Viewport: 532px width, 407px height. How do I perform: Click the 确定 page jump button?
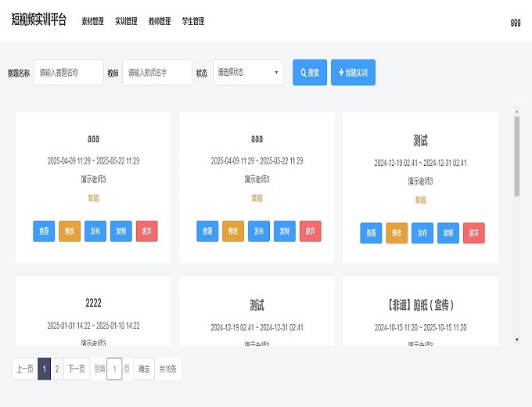coord(144,369)
